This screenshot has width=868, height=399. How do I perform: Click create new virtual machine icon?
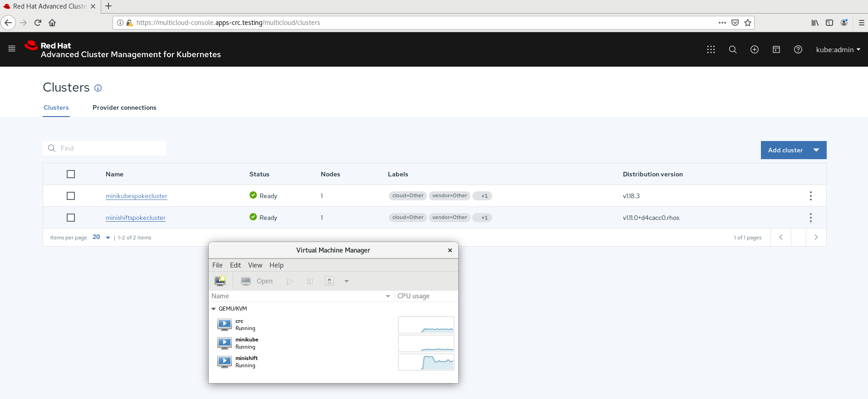tap(220, 281)
